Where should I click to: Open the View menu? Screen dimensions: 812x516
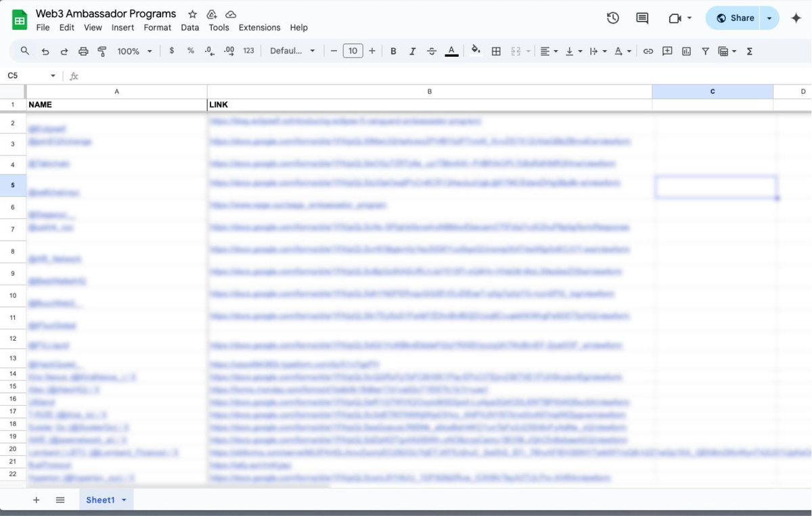click(x=93, y=28)
